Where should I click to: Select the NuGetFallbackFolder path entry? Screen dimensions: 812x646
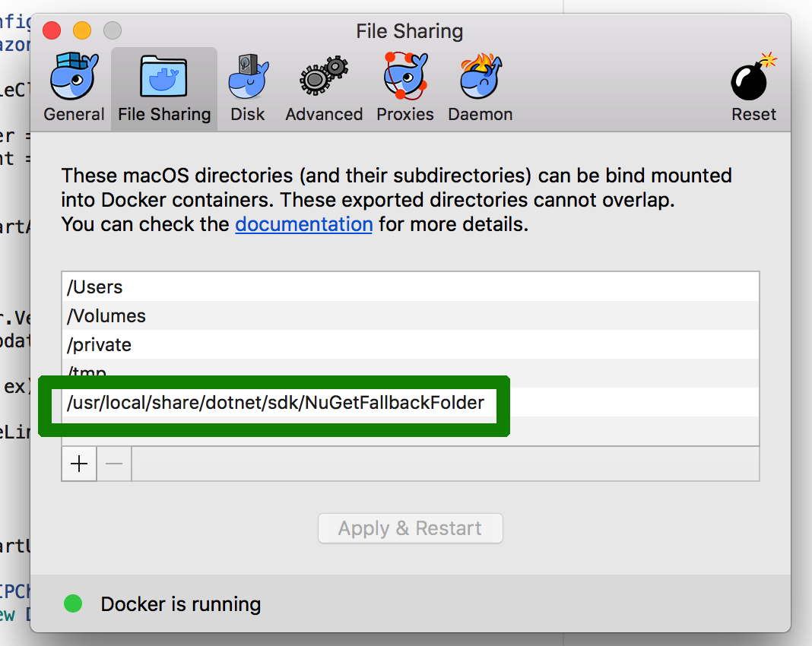point(275,403)
